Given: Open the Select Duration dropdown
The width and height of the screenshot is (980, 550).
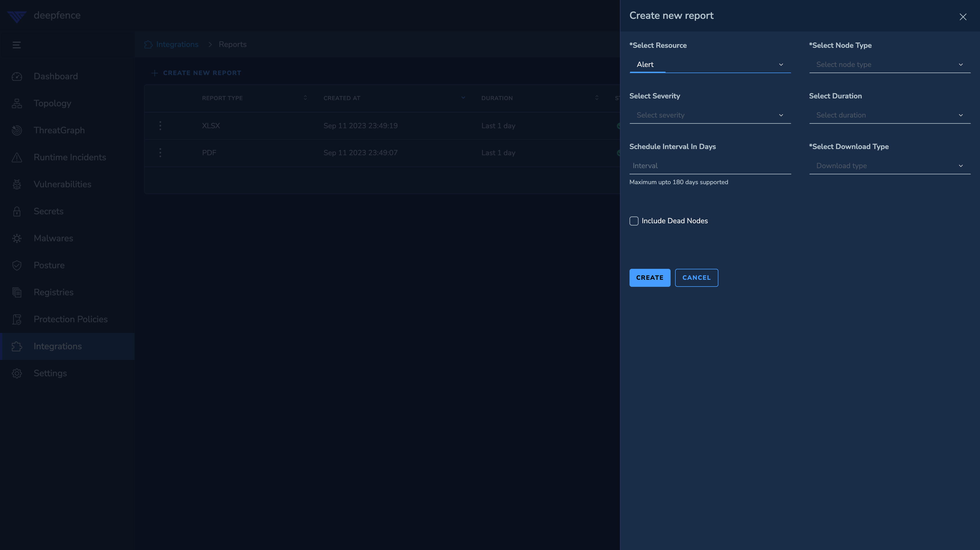Looking at the screenshot, I should pyautogui.click(x=889, y=115).
